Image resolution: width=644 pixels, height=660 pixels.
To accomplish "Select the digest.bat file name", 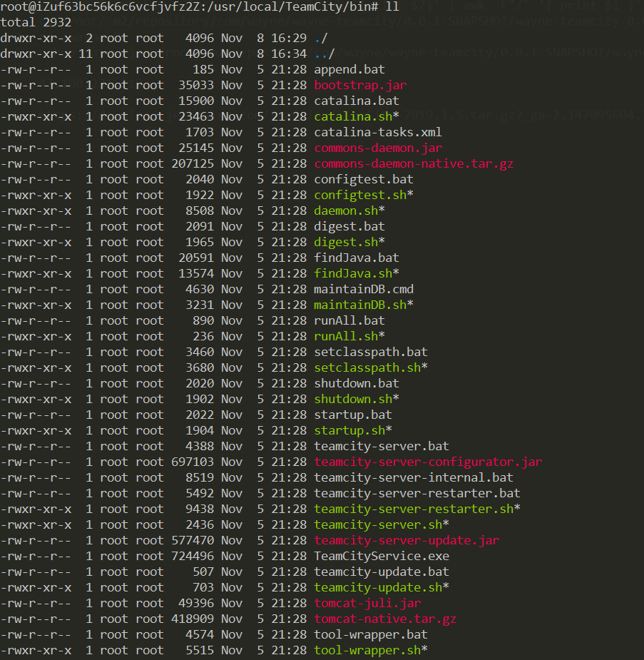I will pos(349,226).
